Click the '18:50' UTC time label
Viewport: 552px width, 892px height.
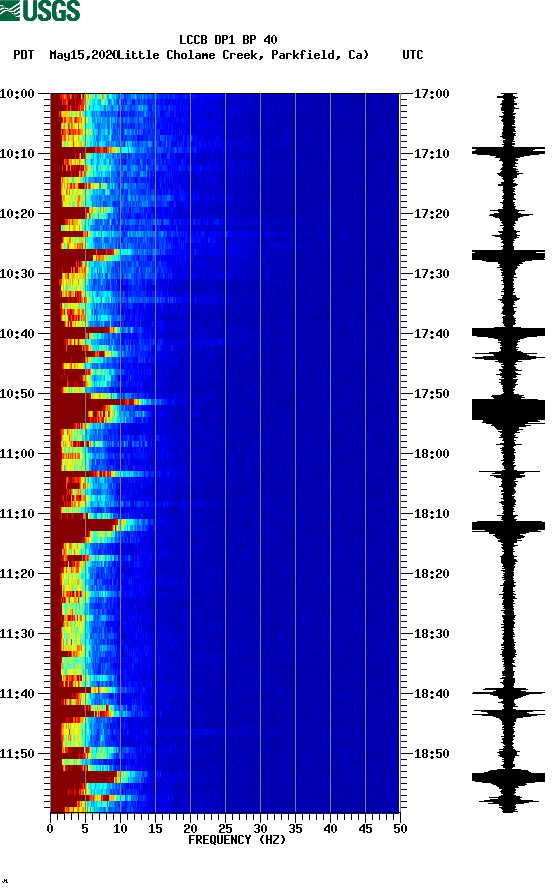pos(431,754)
